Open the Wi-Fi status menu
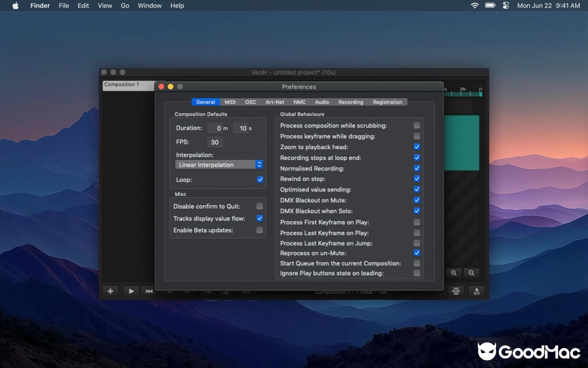 [x=475, y=6]
